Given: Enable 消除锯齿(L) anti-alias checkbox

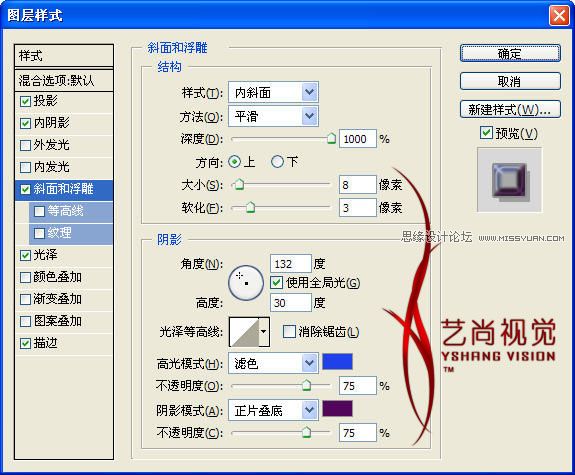Looking at the screenshot, I should (289, 332).
